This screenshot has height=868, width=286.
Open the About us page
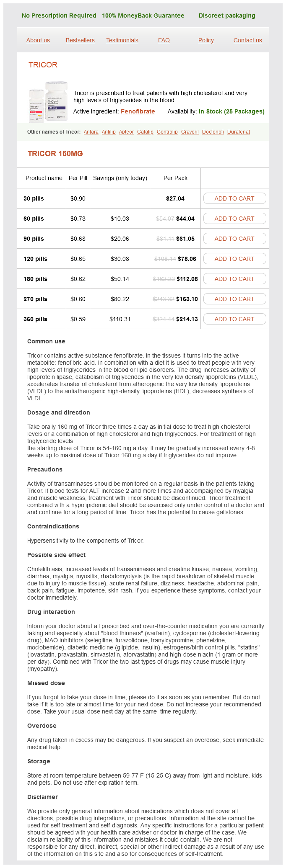[x=38, y=40]
